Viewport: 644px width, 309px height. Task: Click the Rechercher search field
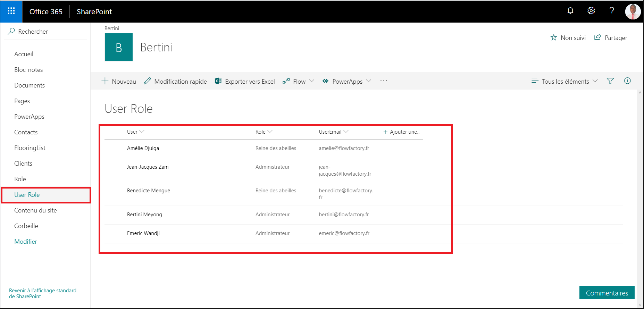tap(45, 31)
